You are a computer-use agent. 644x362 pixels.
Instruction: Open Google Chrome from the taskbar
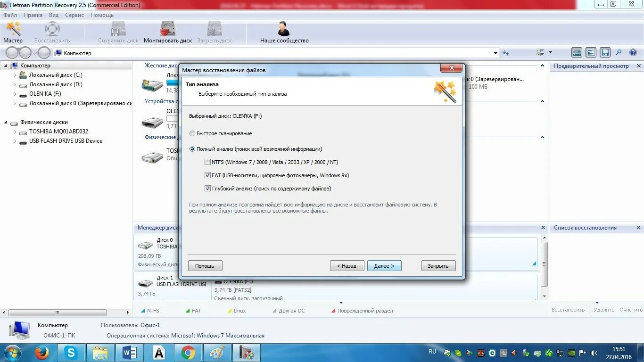coord(188,353)
